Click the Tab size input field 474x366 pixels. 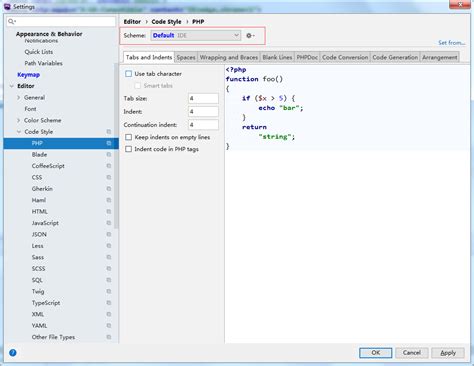coord(203,98)
